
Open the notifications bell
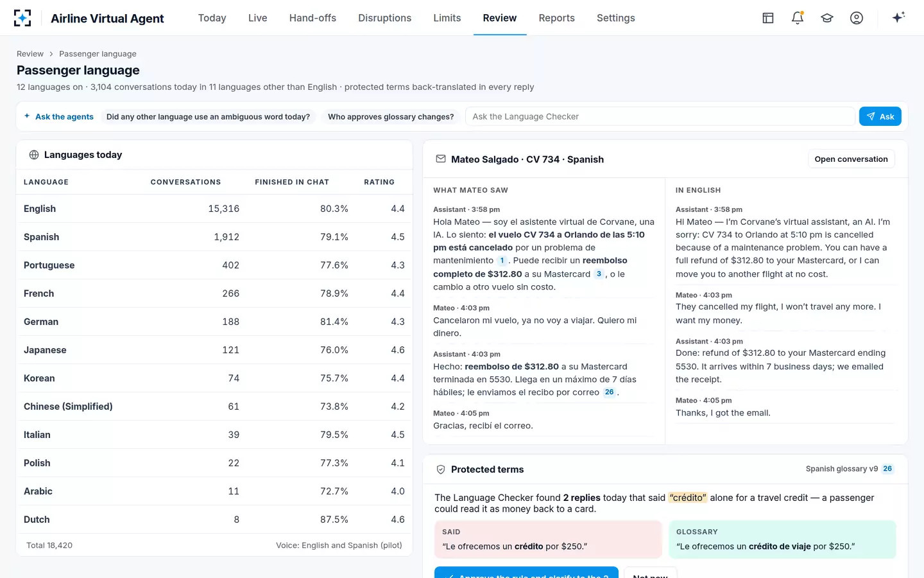pos(798,18)
